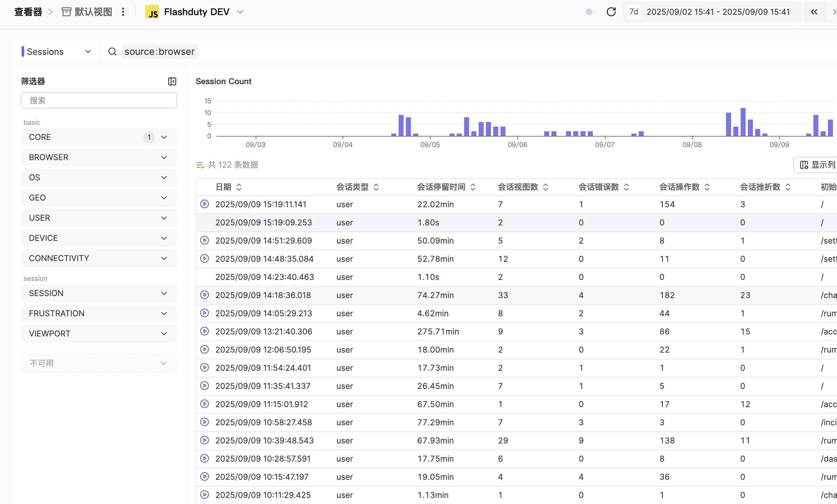This screenshot has height=504, width=837.
Task: Expand the BROWSER filter group
Action: pyautogui.click(x=99, y=157)
